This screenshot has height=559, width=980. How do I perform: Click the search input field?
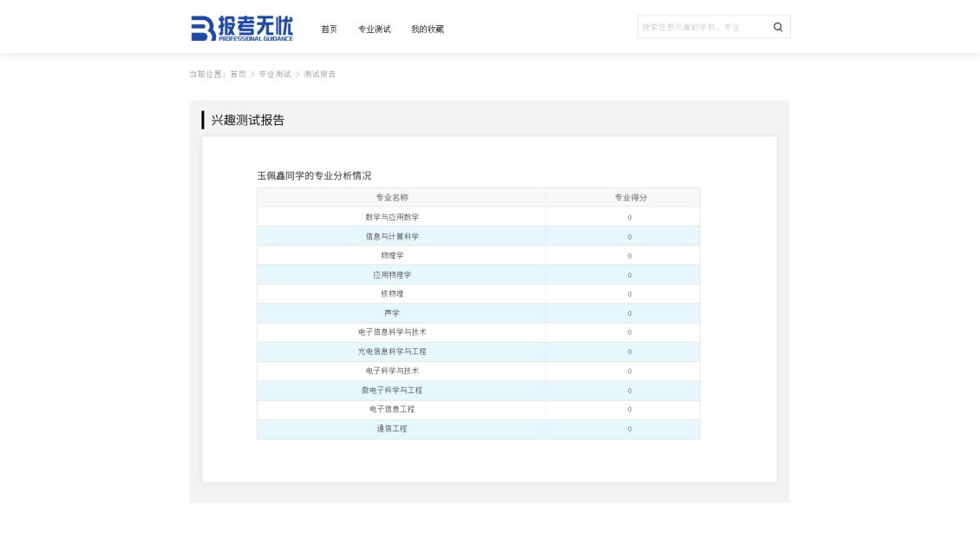(702, 27)
